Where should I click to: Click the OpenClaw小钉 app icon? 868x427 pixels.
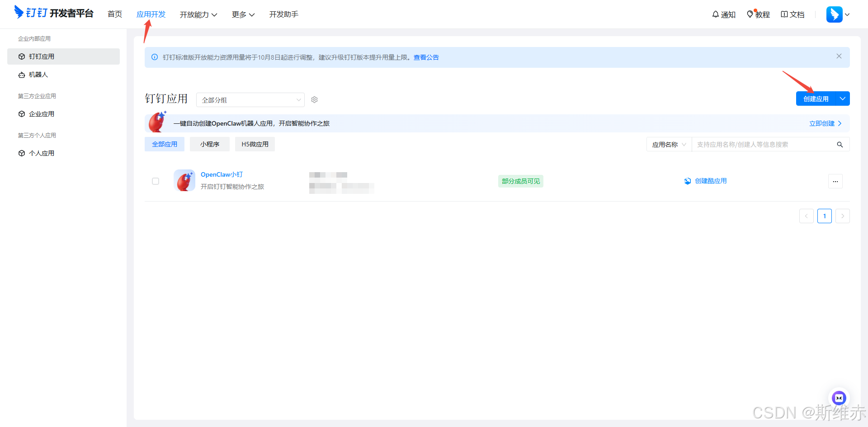pos(184,181)
